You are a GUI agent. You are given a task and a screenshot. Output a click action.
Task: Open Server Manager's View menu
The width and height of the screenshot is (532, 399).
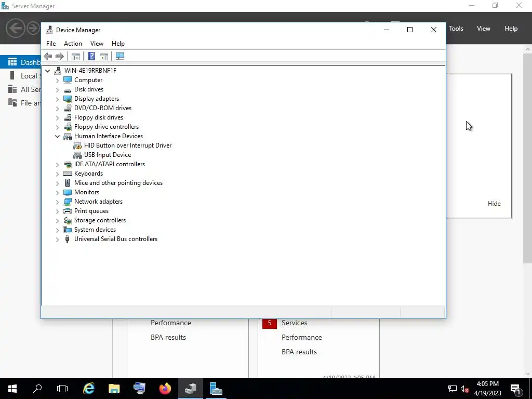[x=484, y=29]
